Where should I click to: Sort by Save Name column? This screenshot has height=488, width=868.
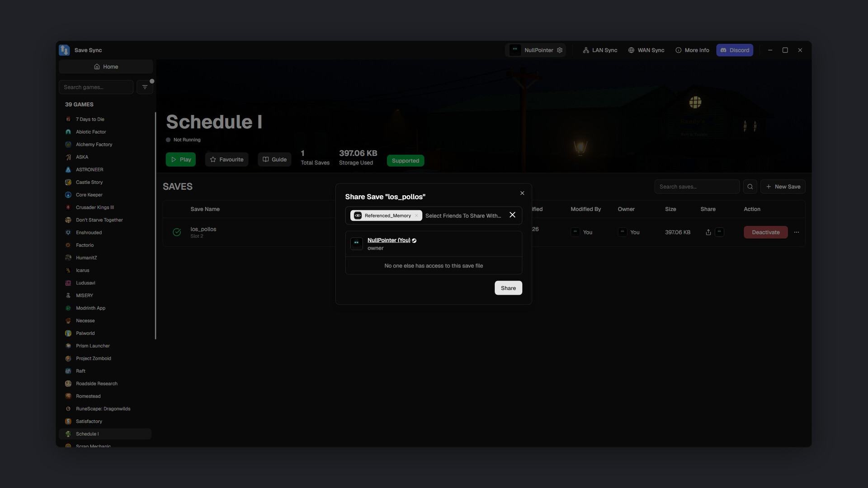click(x=205, y=209)
